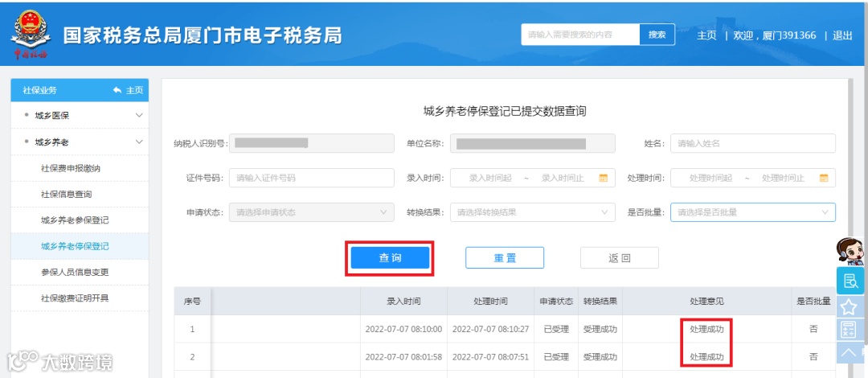Click the 返回 button

[x=620, y=257]
